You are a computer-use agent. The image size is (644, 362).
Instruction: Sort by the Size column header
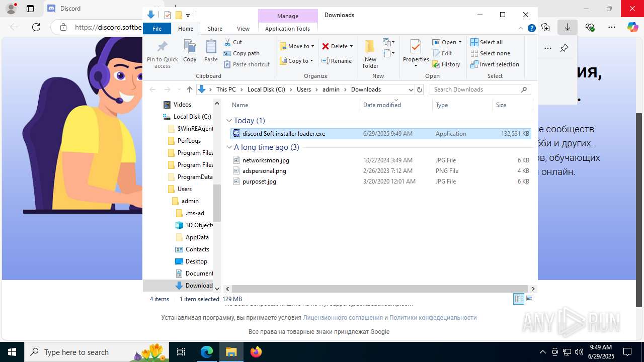point(512,105)
